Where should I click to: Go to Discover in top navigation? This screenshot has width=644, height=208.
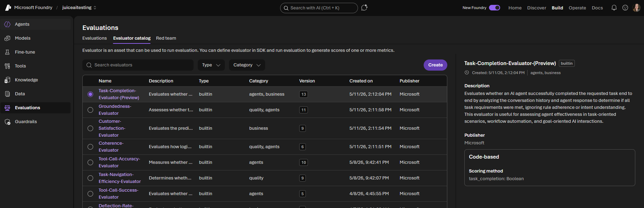click(x=537, y=8)
